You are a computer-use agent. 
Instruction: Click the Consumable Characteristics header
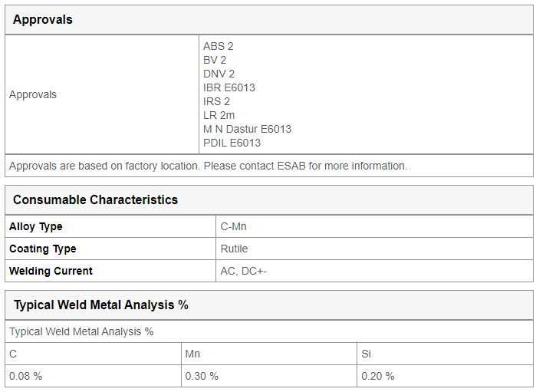click(95, 199)
